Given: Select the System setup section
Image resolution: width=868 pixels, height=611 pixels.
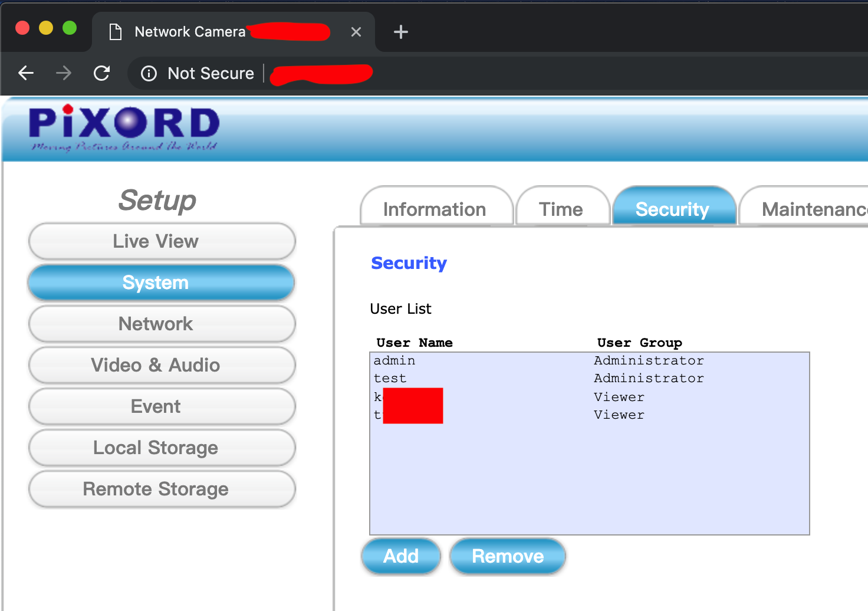Looking at the screenshot, I should point(162,282).
